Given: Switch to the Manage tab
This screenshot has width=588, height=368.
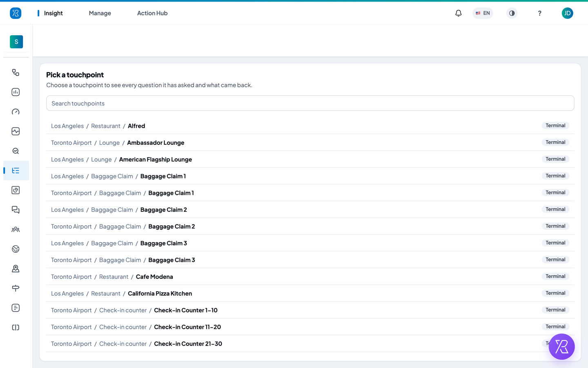Looking at the screenshot, I should point(100,13).
